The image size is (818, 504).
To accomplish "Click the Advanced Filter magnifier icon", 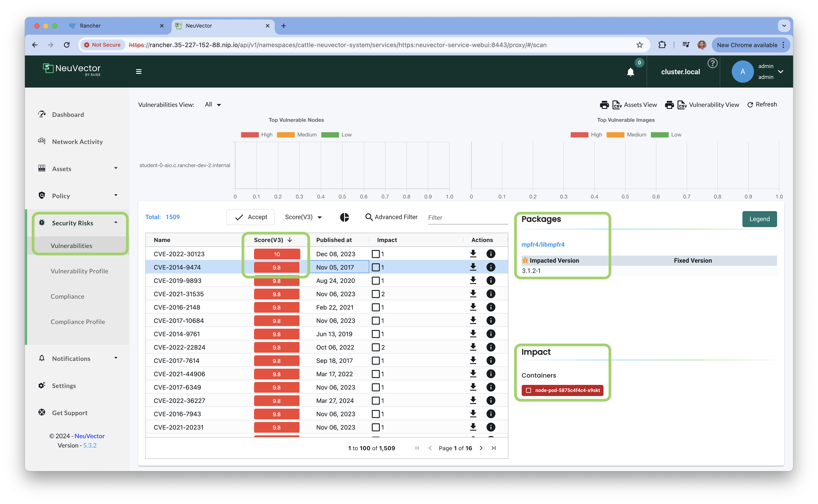I will click(369, 217).
